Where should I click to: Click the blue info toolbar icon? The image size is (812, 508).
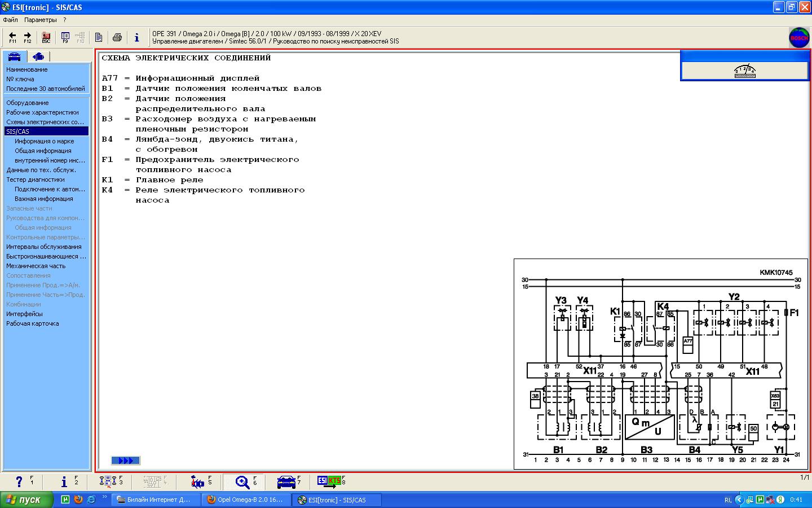click(136, 38)
